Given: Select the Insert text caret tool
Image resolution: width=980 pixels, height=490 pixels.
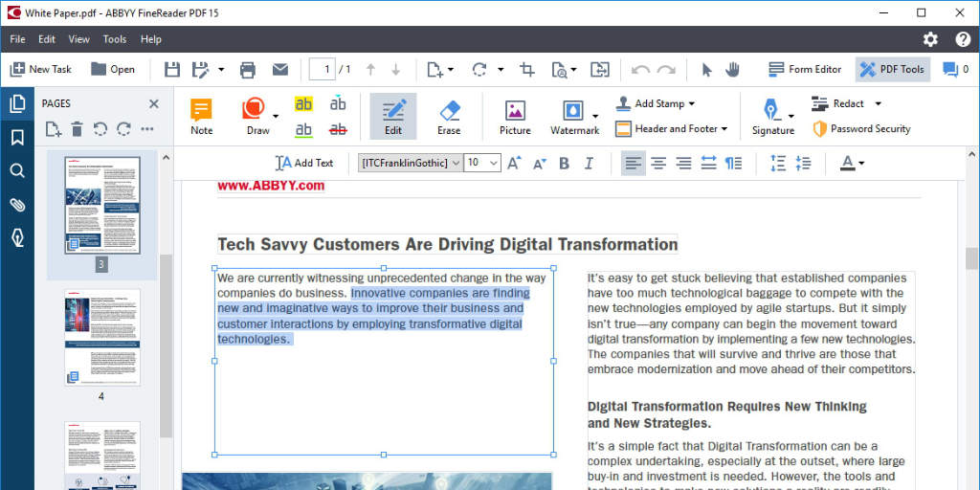Looking at the screenshot, I should (338, 103).
